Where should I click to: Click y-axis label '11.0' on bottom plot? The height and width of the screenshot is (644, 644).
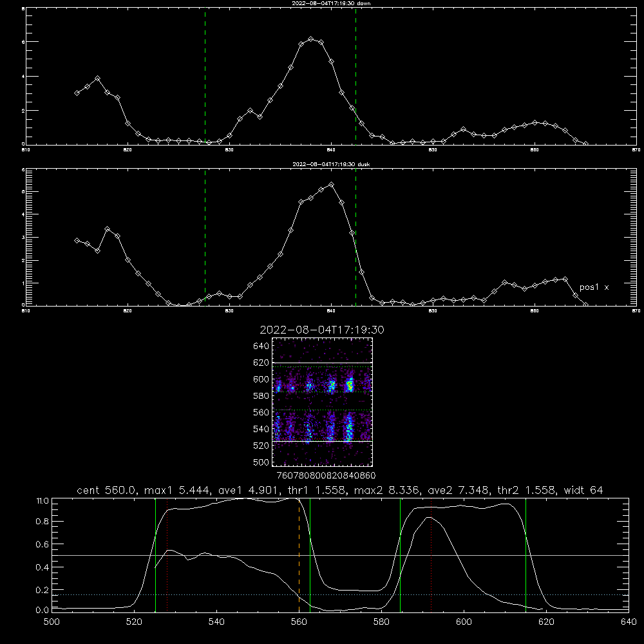coord(43,501)
